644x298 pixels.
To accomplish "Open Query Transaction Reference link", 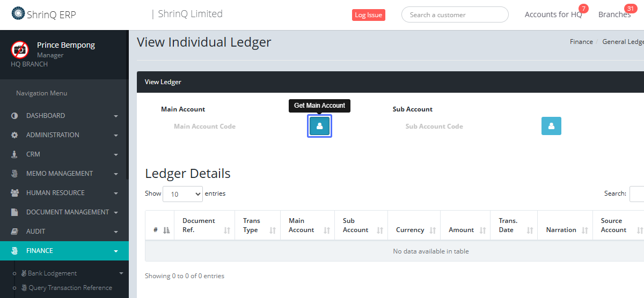I will click(70, 288).
